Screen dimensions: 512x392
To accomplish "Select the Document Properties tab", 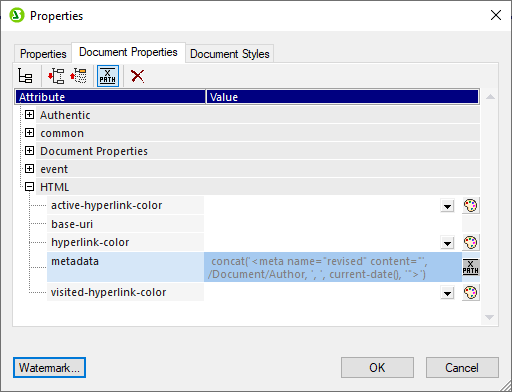I will coord(128,52).
